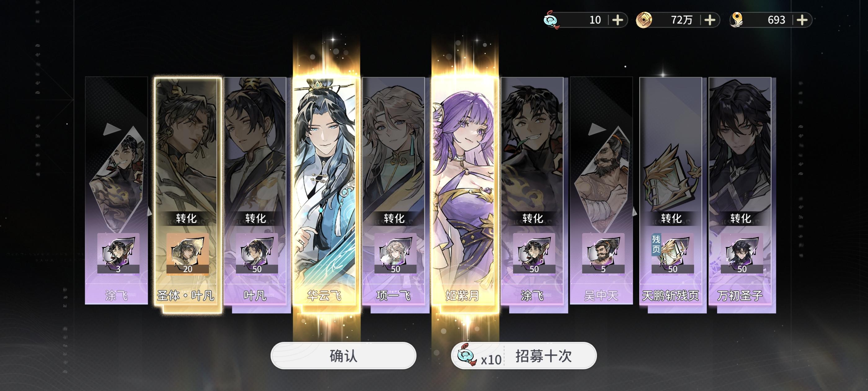Screen dimensions: 868x391
Task: Tap the 吴中天 shard icon showing 5
Action: [x=603, y=253]
